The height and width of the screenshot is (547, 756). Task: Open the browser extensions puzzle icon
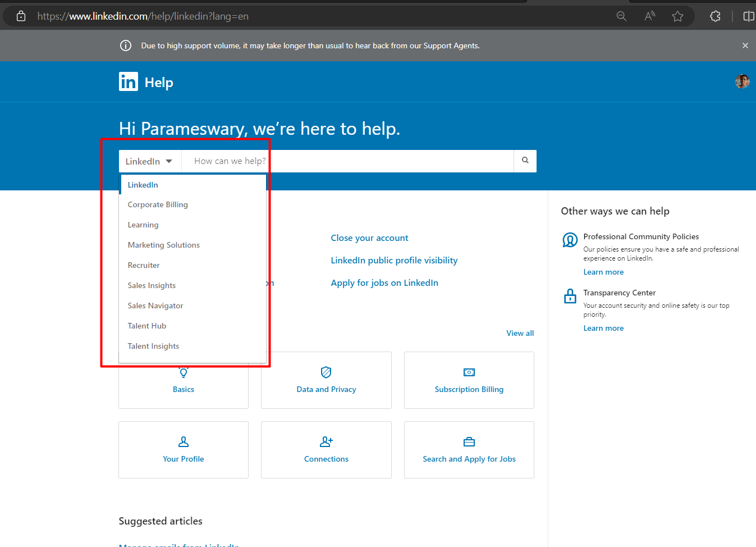point(715,16)
